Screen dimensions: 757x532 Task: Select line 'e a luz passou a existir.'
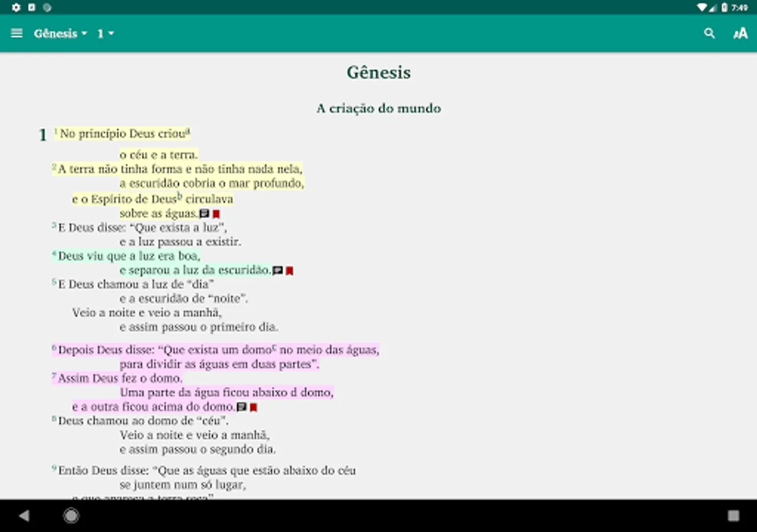pos(180,242)
